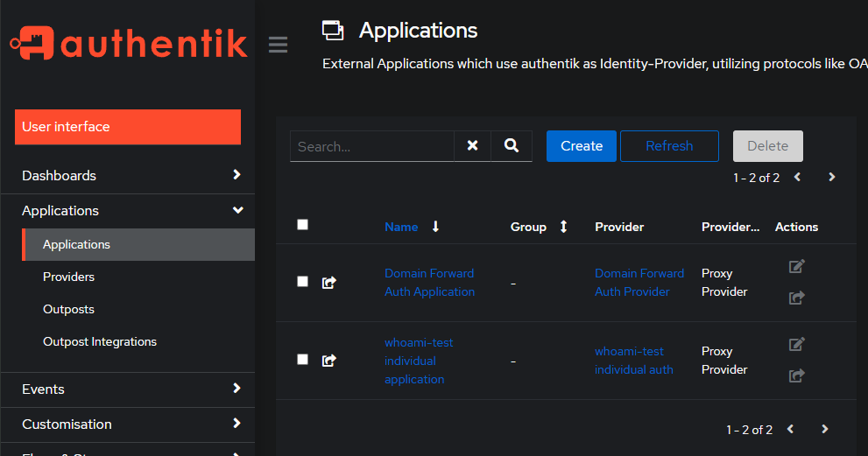
Task: Open Domain Forward Auth Provider link
Action: click(639, 283)
